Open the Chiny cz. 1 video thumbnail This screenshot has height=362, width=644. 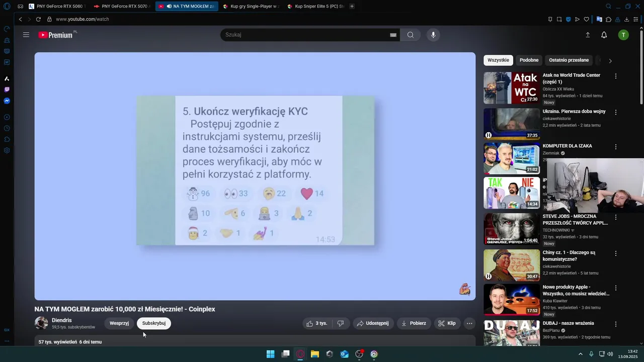point(512,265)
